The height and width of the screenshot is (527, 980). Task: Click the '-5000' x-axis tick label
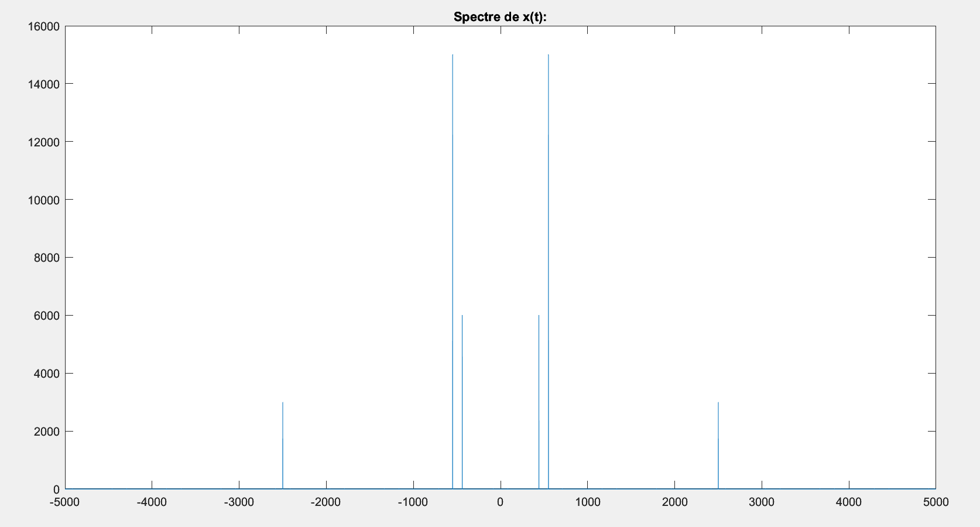[64, 502]
